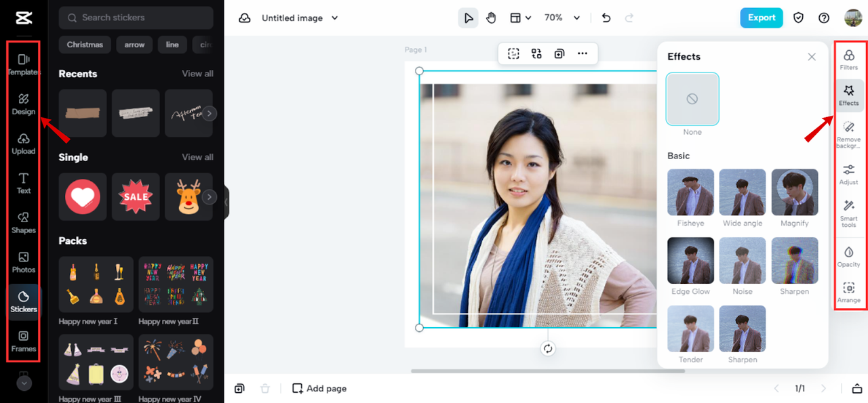Click the second icon in floating image toolbar
Screen dimensions: 868x403
[536, 54]
